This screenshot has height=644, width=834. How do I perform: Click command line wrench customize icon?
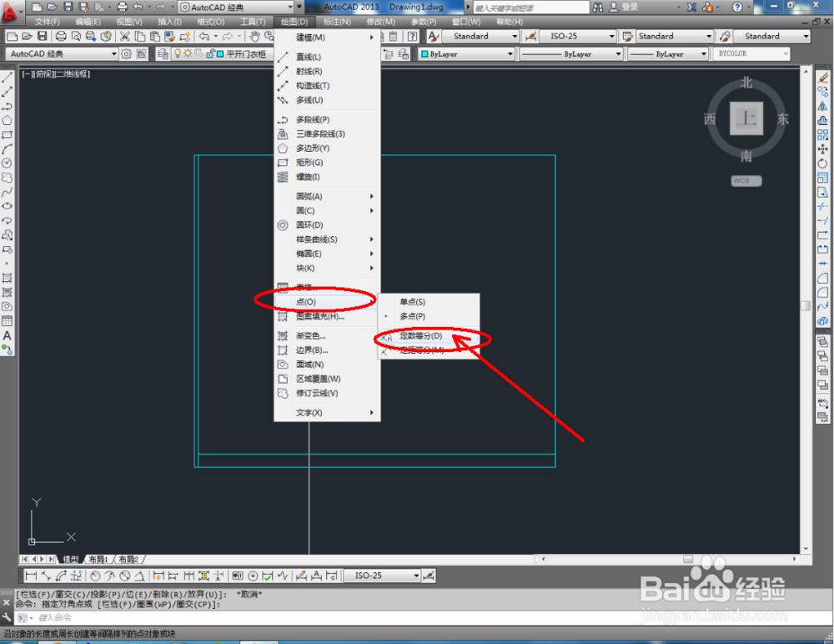coord(7,617)
